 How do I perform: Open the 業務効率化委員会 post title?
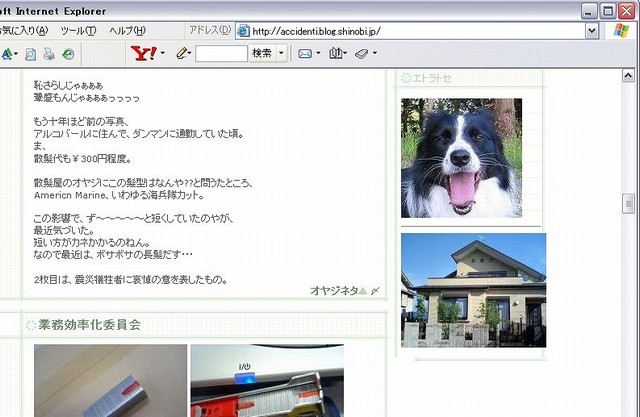pyautogui.click(x=89, y=325)
